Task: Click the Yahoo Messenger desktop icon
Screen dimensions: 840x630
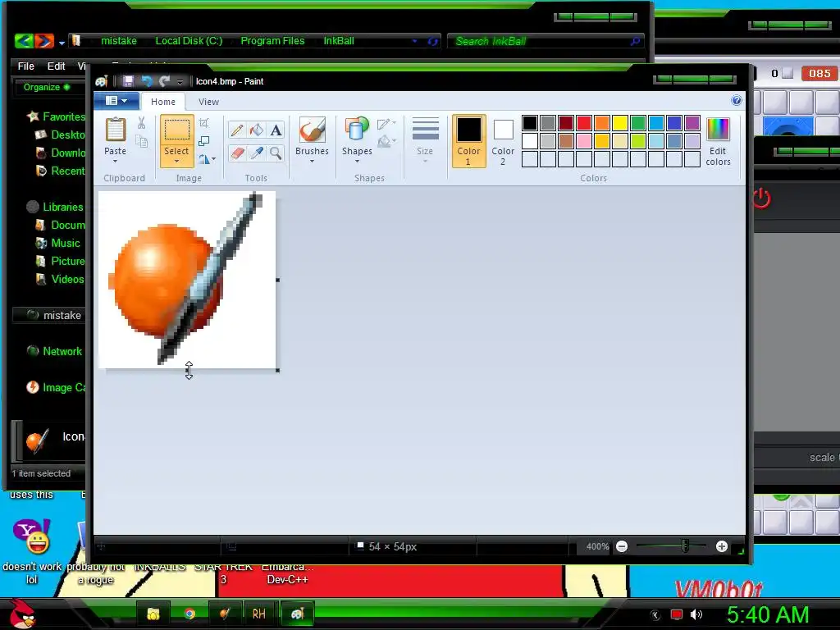Action: [x=32, y=537]
